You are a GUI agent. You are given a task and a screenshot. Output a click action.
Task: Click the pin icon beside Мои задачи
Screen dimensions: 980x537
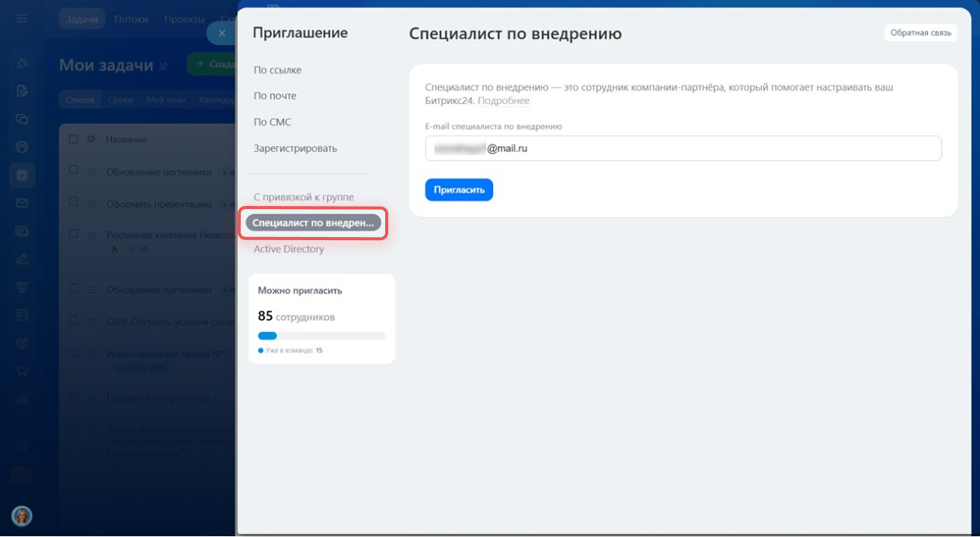[164, 67]
